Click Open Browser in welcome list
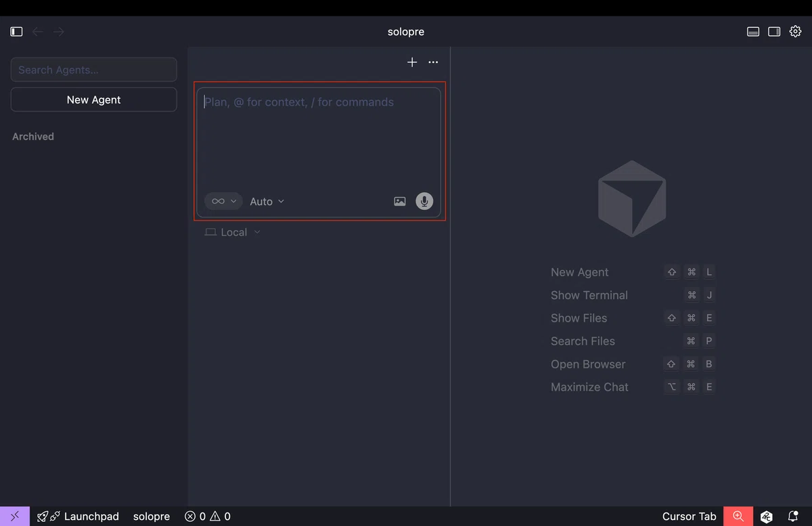 coord(588,364)
